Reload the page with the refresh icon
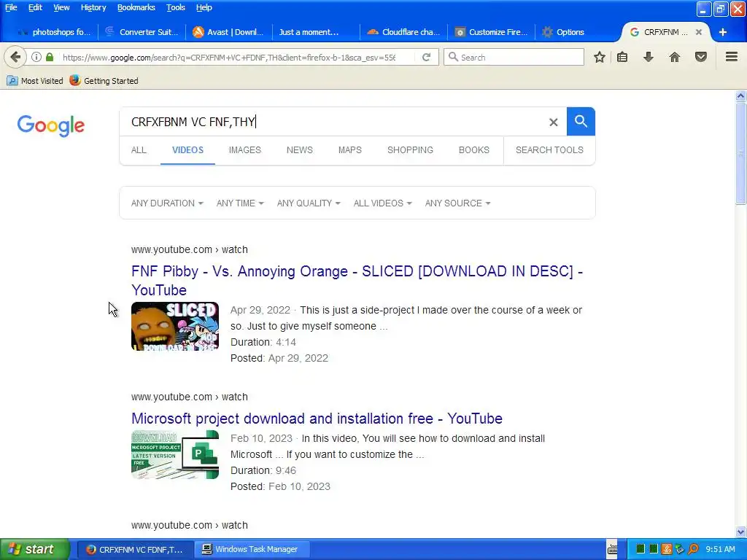Viewport: 747px width, 560px height. click(426, 57)
